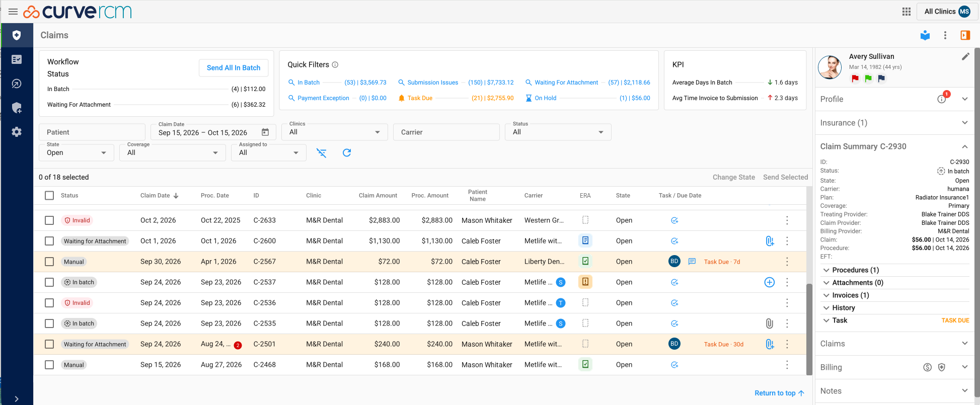This screenshot has height=405, width=980.
Task: Expand the Attachments (0) subsection
Action: pyautogui.click(x=895, y=283)
